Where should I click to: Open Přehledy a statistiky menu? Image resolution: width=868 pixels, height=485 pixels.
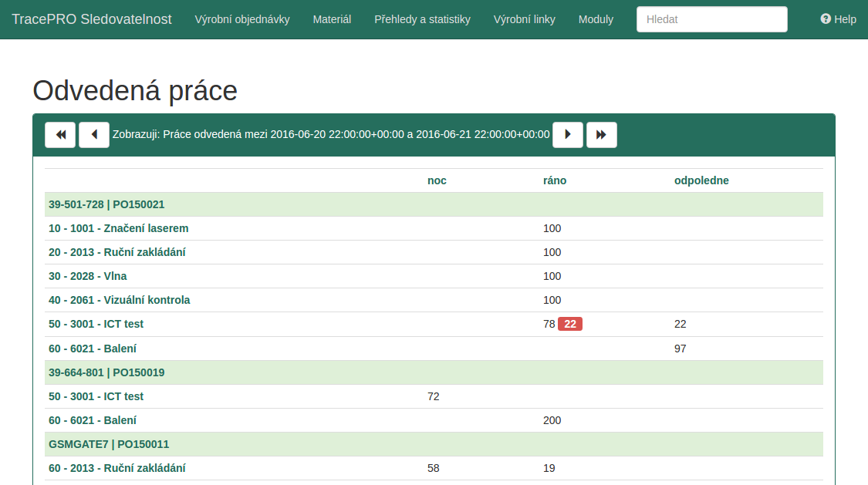pyautogui.click(x=422, y=19)
